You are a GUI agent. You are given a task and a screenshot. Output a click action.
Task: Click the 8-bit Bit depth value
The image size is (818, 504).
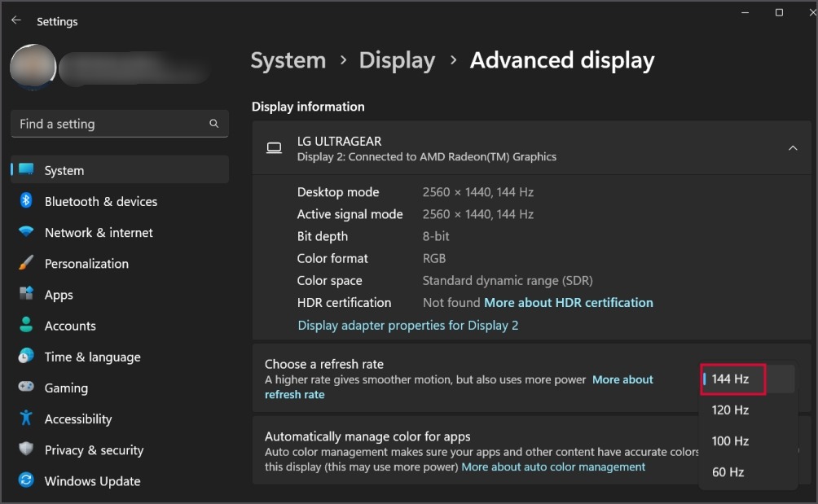[x=436, y=236]
